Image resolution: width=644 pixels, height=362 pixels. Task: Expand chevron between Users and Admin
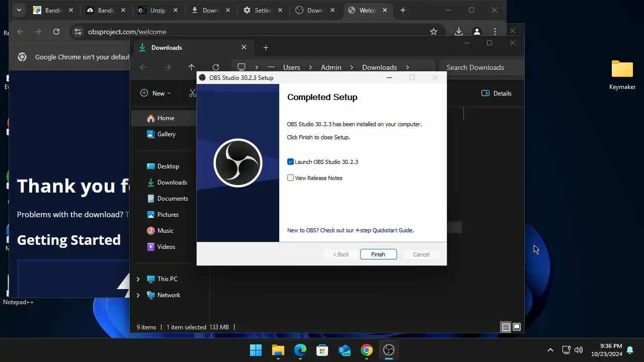tap(310, 67)
